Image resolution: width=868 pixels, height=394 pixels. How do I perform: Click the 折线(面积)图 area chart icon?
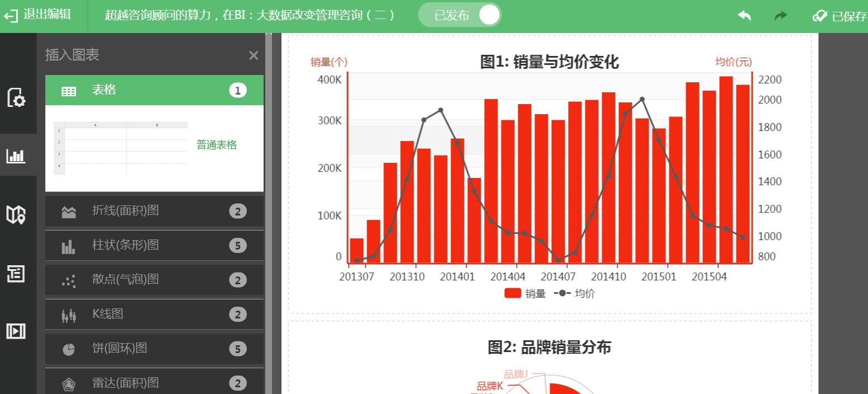point(68,212)
